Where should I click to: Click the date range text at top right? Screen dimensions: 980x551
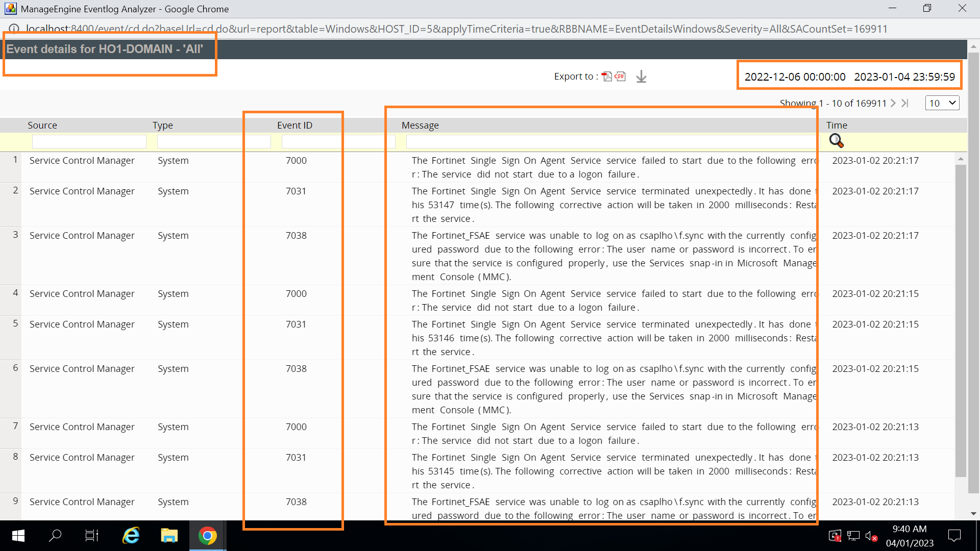[849, 77]
